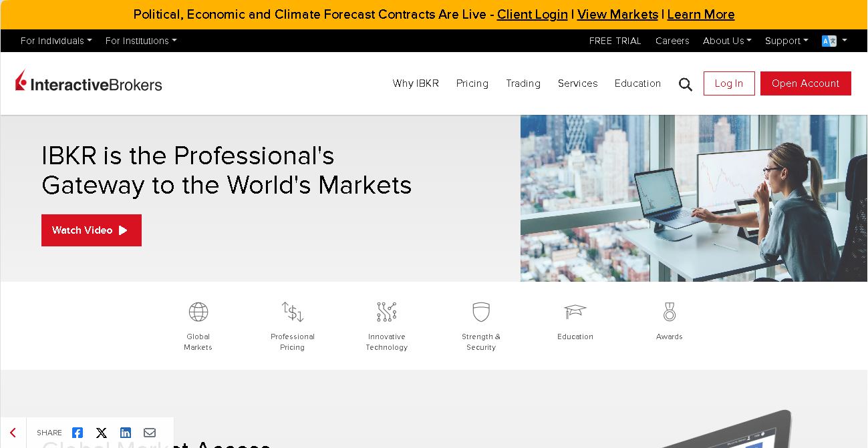Click the hero photo of woman at desk
868x448 pixels.
[694, 198]
